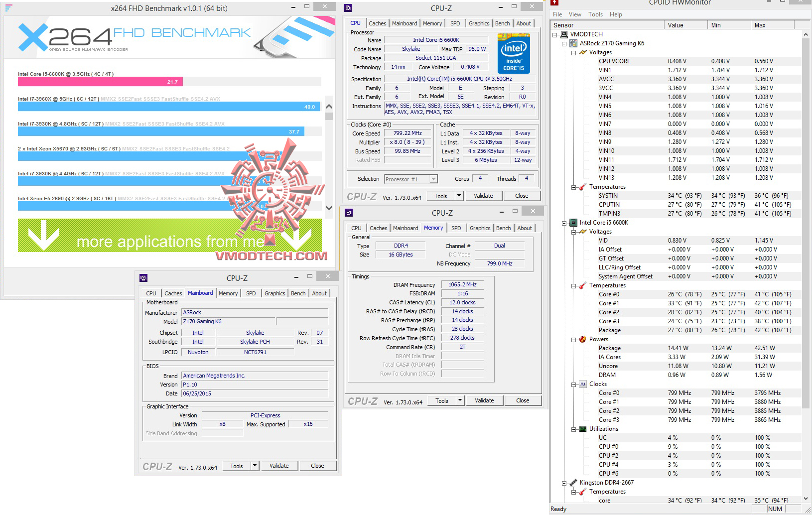Click Close in the Memory tab CPU-Z window
Screen dimensions: 812x515
[x=523, y=400]
